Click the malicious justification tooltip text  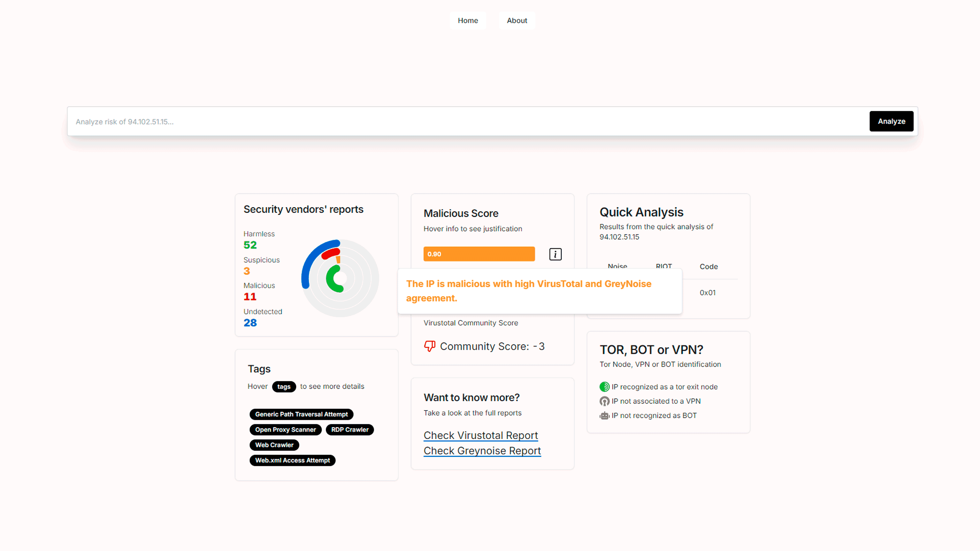click(528, 291)
